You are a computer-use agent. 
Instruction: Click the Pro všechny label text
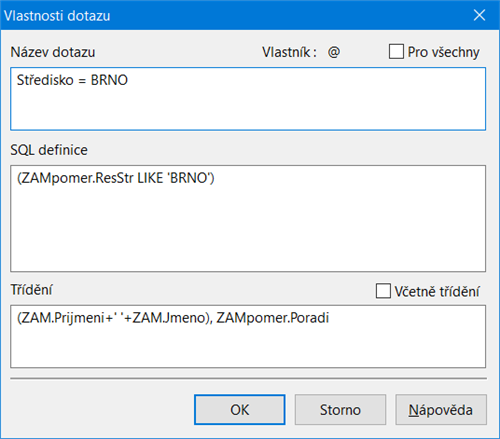(444, 52)
